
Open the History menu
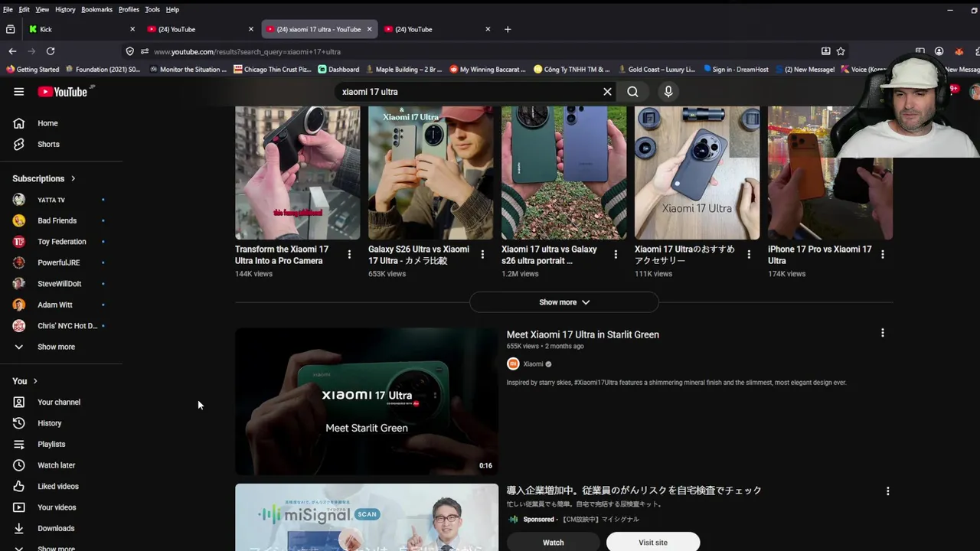click(65, 9)
